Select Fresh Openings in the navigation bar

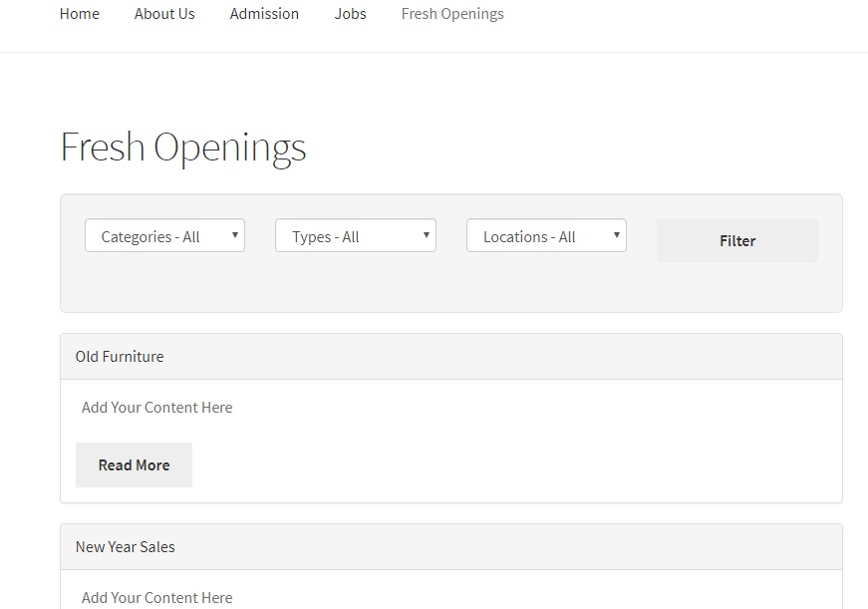[x=452, y=14]
